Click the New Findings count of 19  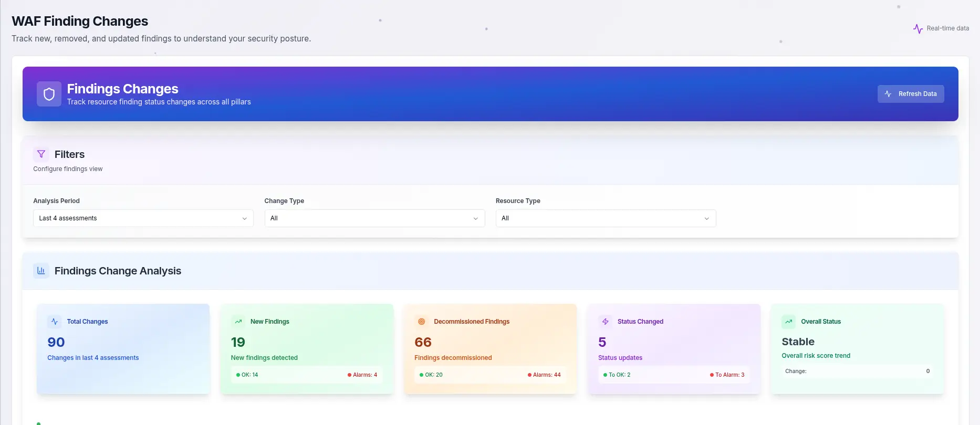click(238, 343)
